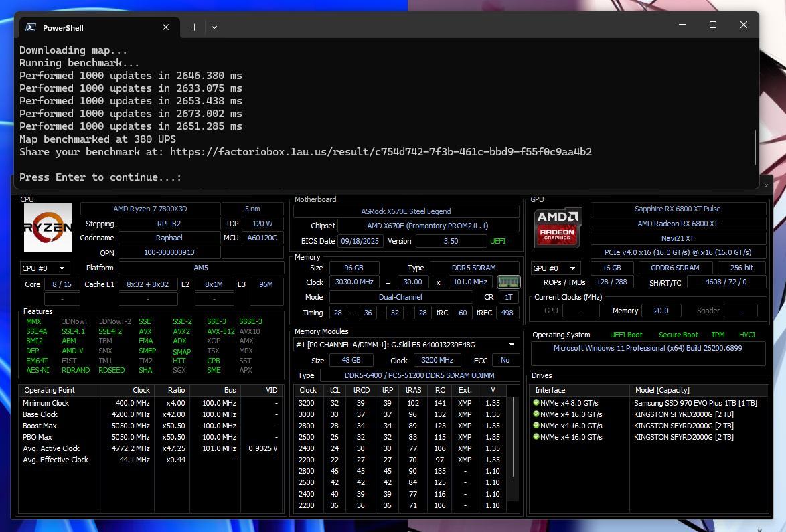Click the Operating Point column header
The height and width of the screenshot is (532, 786).
point(60,390)
